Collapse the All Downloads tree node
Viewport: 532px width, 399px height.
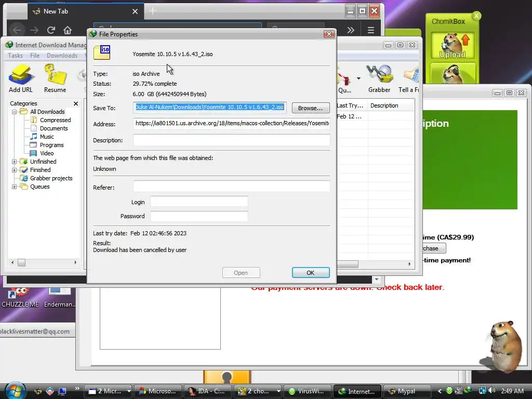pos(14,112)
